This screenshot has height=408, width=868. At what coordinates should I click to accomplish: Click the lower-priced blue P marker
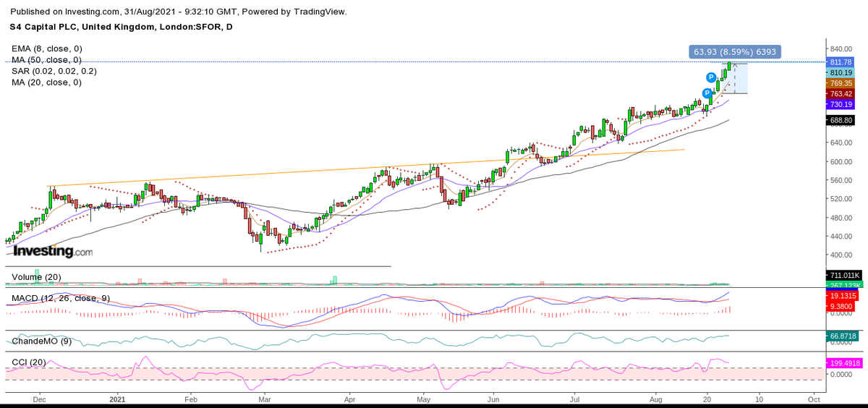(707, 93)
